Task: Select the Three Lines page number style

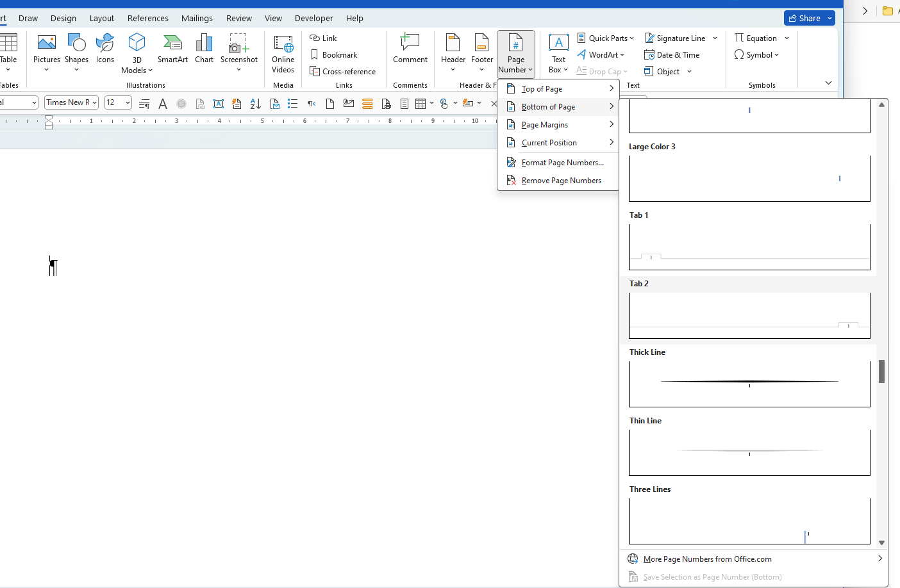Action: click(749, 514)
